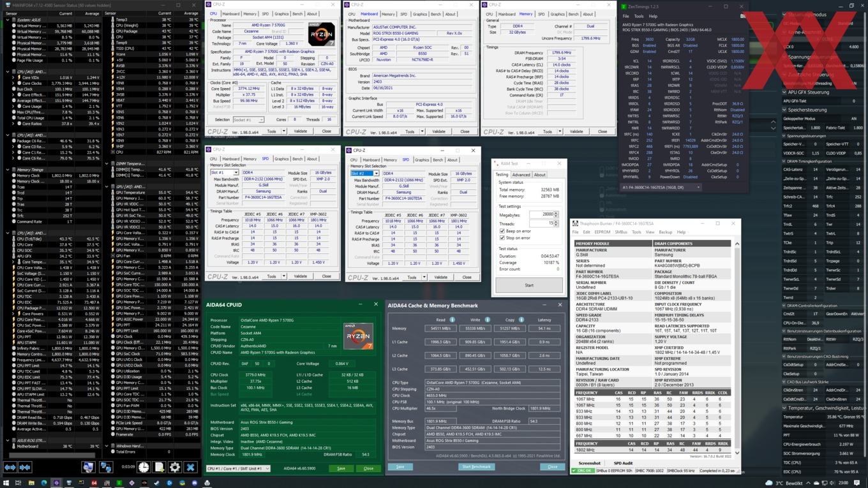The image size is (868, 488).
Task: Open EEPROM menu in Thaiphoon Burner
Action: [602, 232]
